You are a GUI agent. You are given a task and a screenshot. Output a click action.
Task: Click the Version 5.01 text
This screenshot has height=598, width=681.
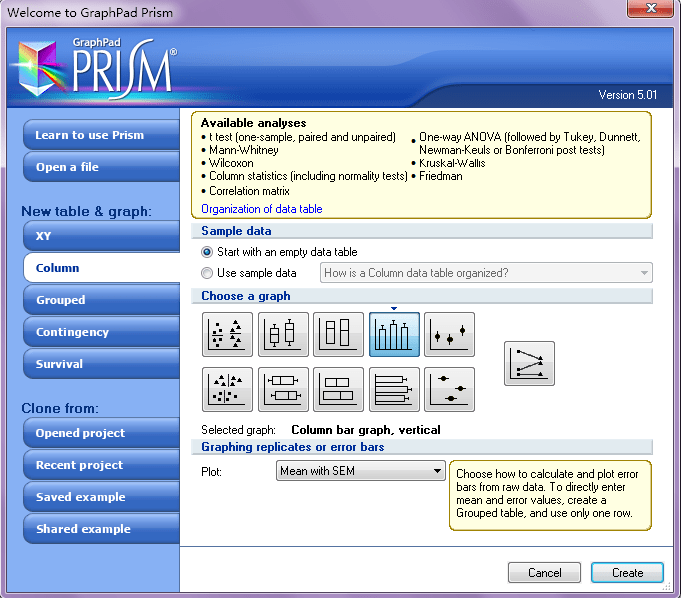pyautogui.click(x=628, y=95)
